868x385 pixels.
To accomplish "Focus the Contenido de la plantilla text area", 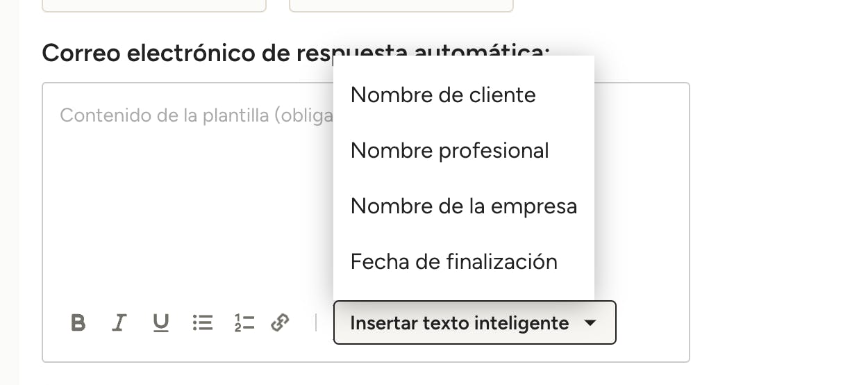I will tap(366, 222).
